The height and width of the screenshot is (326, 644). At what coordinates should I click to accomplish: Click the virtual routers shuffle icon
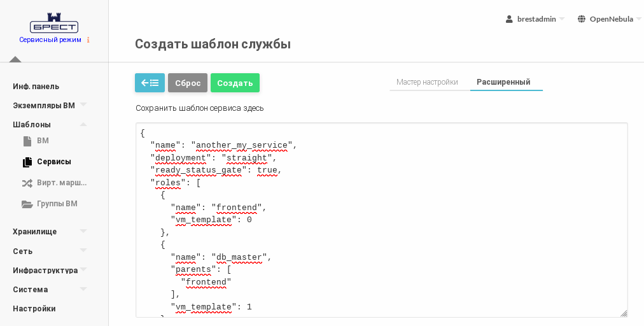point(27,183)
